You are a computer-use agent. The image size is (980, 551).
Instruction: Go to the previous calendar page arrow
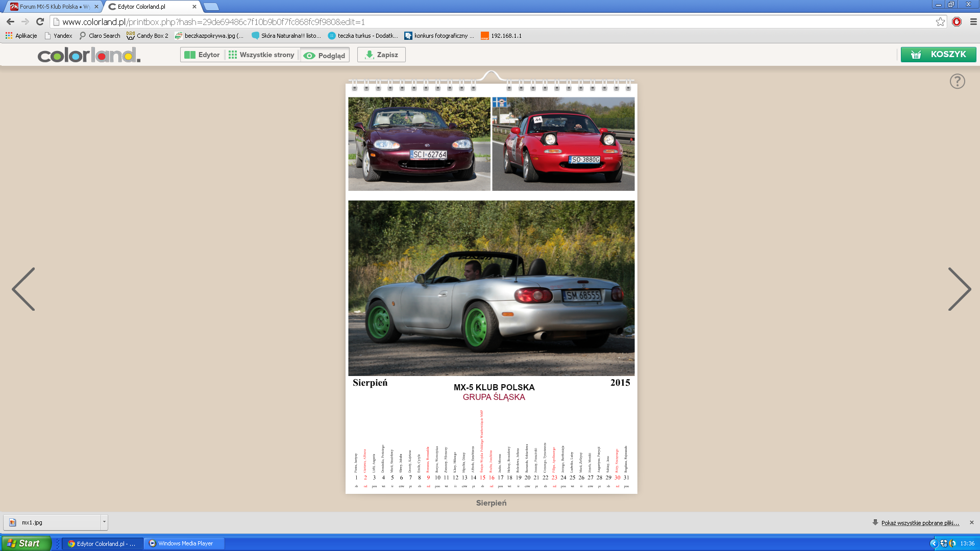tap(23, 289)
